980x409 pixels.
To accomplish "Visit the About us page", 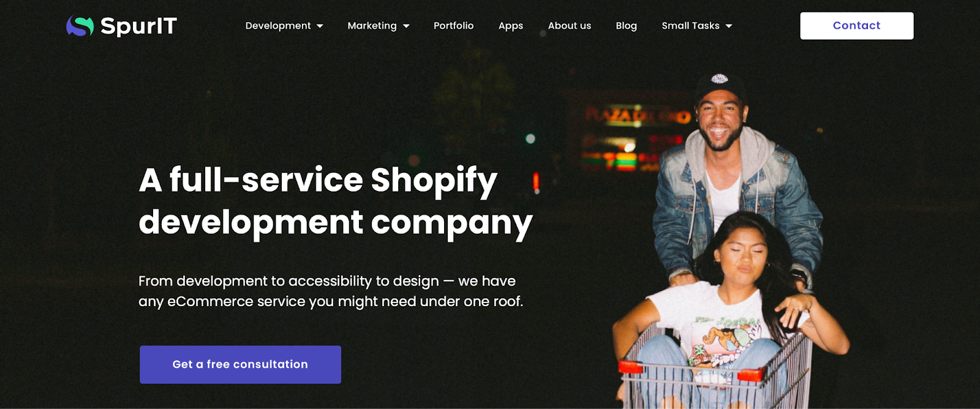I will tap(569, 26).
